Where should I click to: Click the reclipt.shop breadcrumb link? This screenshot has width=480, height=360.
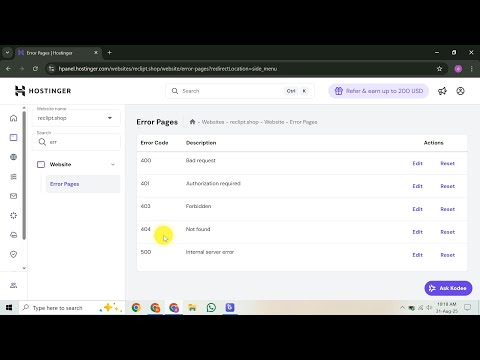point(244,122)
